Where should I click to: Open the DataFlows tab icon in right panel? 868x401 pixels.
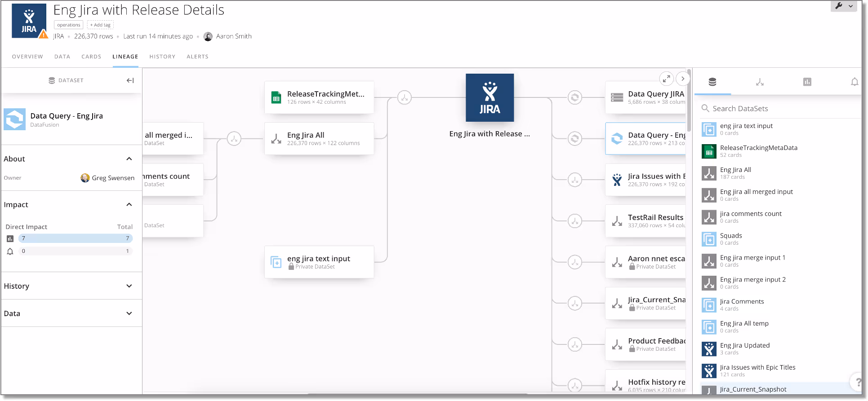[x=760, y=82]
